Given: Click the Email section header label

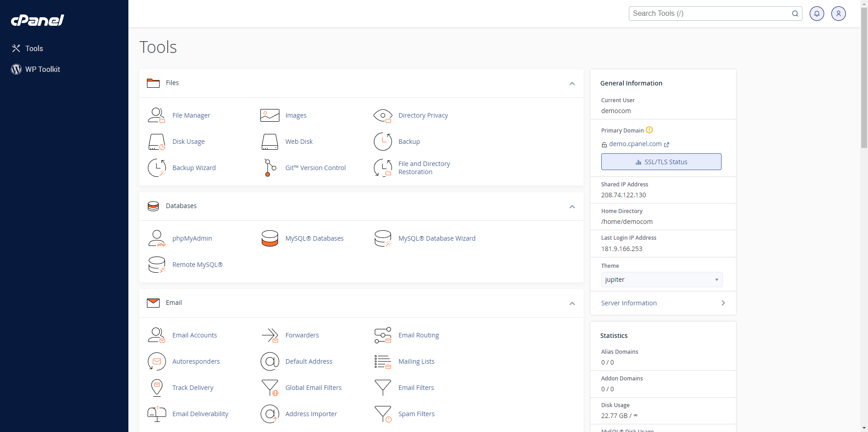Looking at the screenshot, I should (174, 303).
